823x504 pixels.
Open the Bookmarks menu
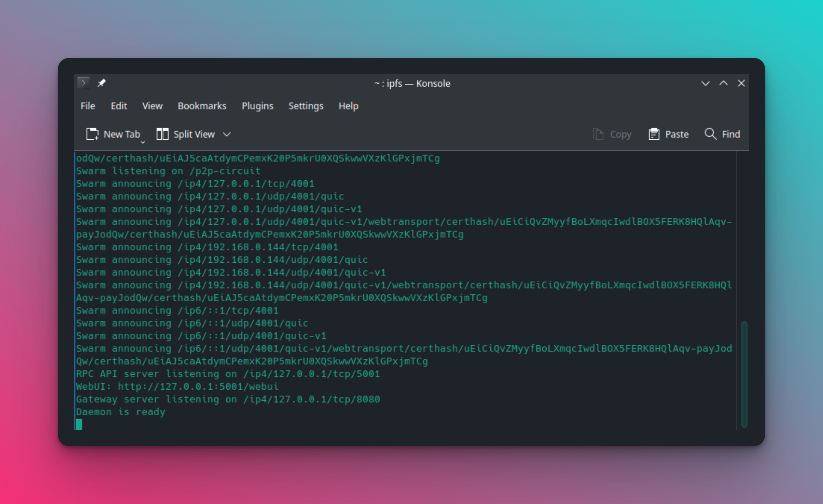click(x=202, y=106)
